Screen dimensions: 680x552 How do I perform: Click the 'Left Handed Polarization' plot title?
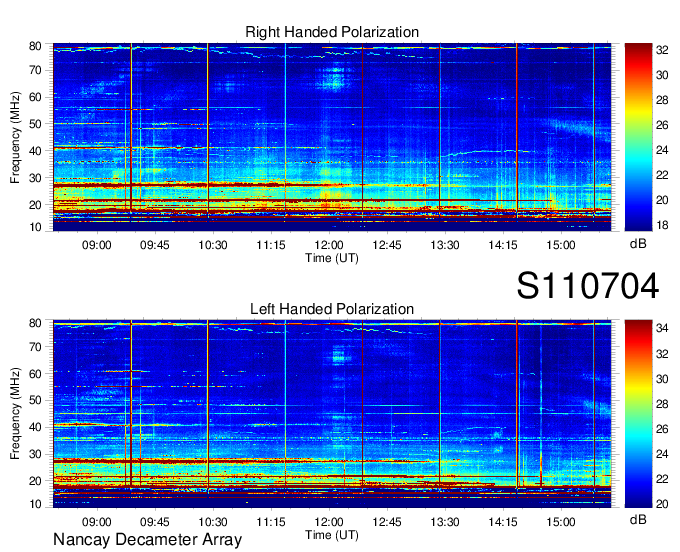click(332, 309)
